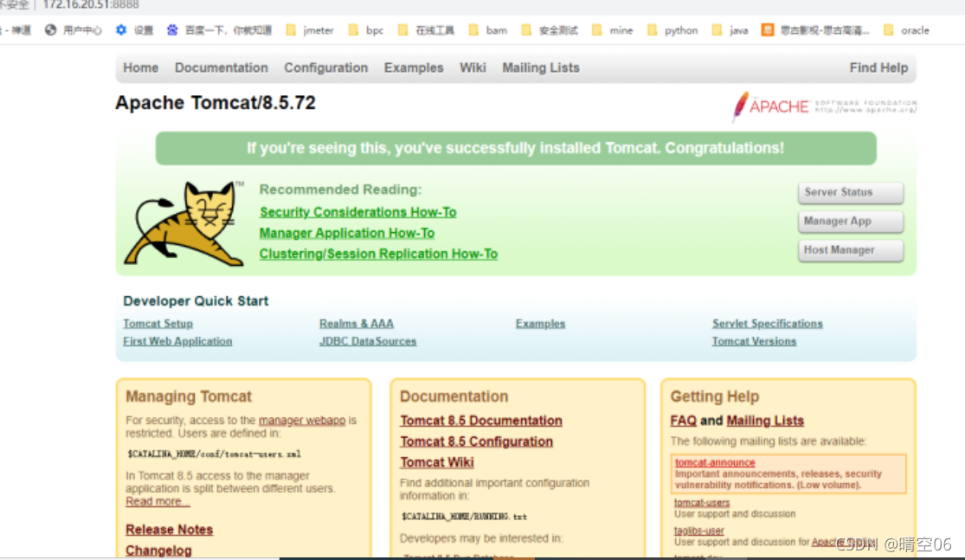The image size is (965, 560).
Task: Open Mailing Lists in the nav bar
Action: point(541,68)
